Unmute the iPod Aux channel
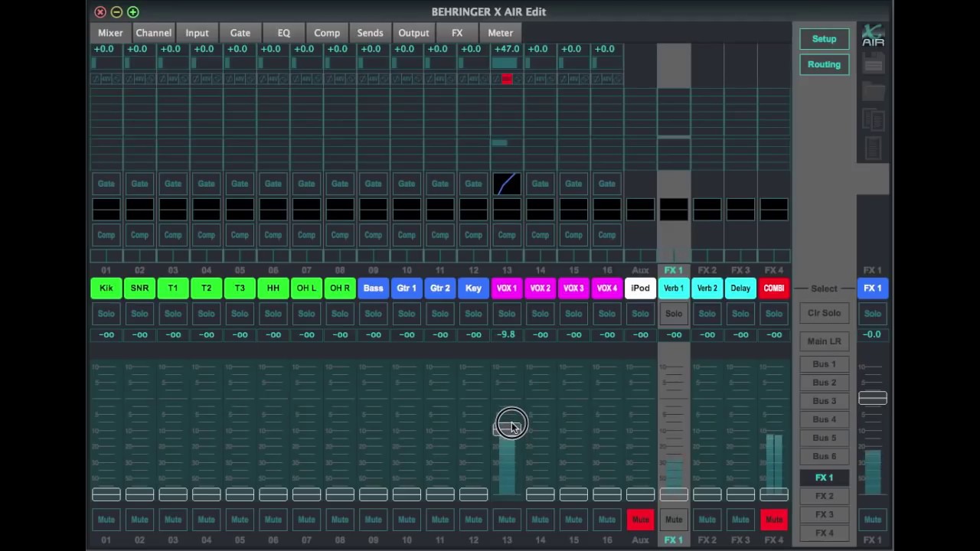The image size is (980, 551). pos(640,520)
